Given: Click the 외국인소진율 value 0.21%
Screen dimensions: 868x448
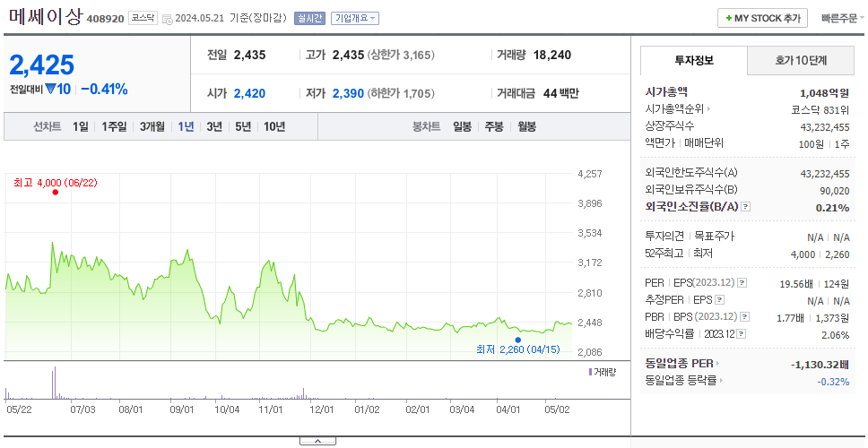Looking at the screenshot, I should point(832,208).
